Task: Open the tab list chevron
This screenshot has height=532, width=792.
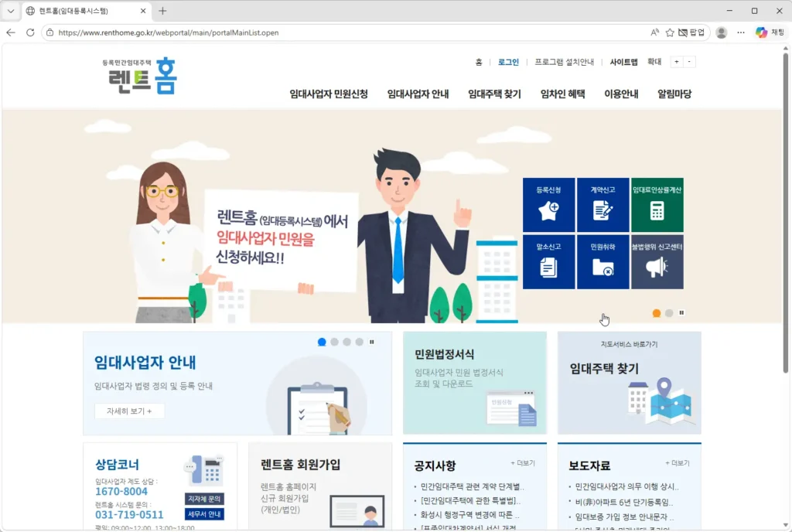Action: click(x=11, y=11)
